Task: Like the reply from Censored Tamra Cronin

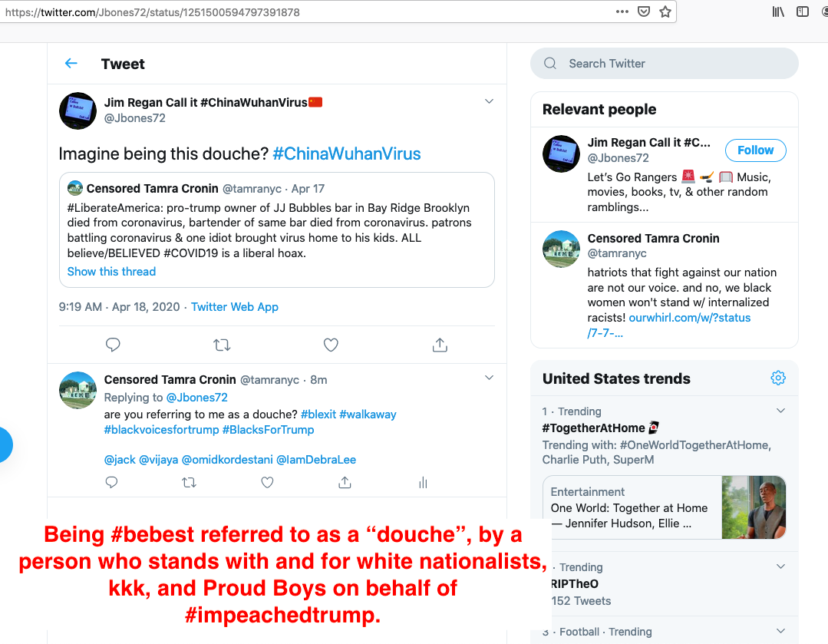Action: [x=267, y=483]
